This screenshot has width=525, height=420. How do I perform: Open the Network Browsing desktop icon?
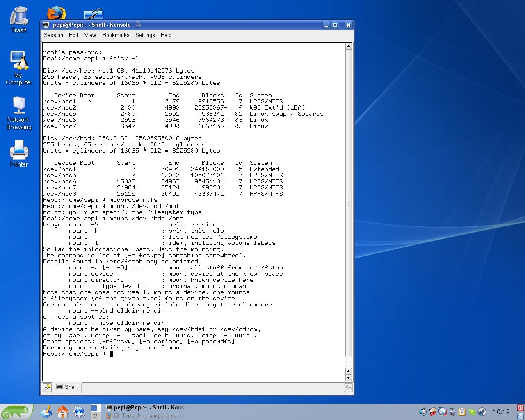pyautogui.click(x=19, y=113)
